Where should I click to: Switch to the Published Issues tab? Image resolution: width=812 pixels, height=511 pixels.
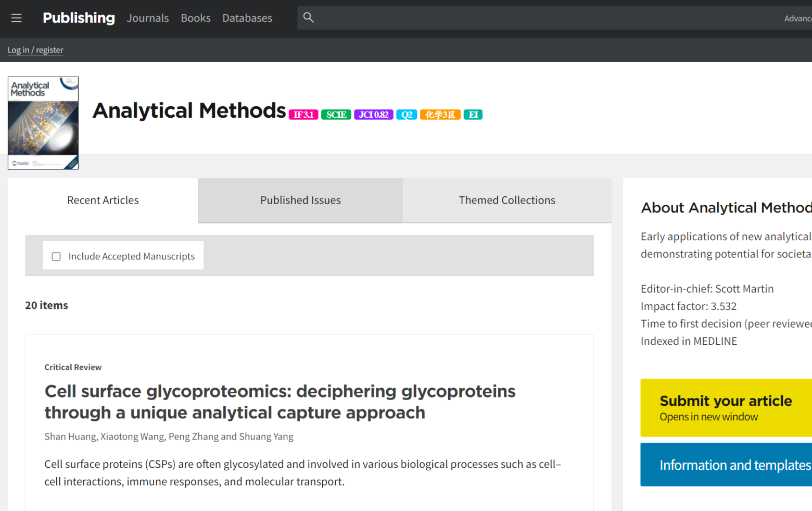300,201
